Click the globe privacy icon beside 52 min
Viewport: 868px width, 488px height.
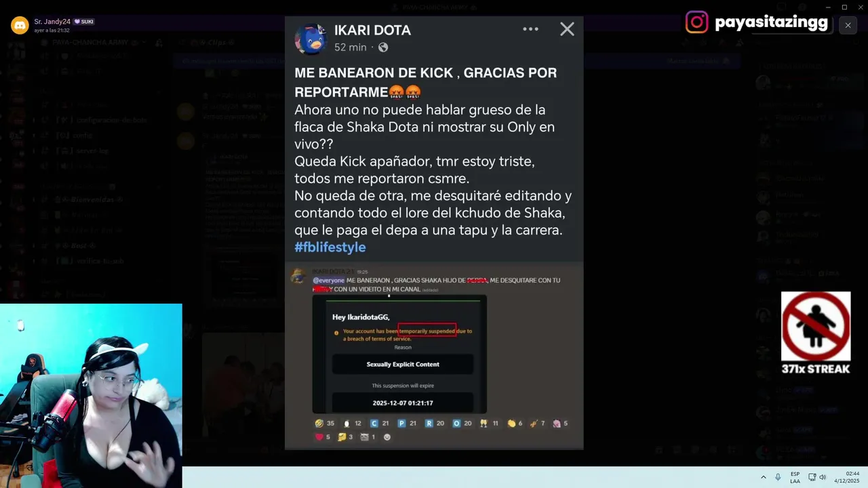click(383, 47)
